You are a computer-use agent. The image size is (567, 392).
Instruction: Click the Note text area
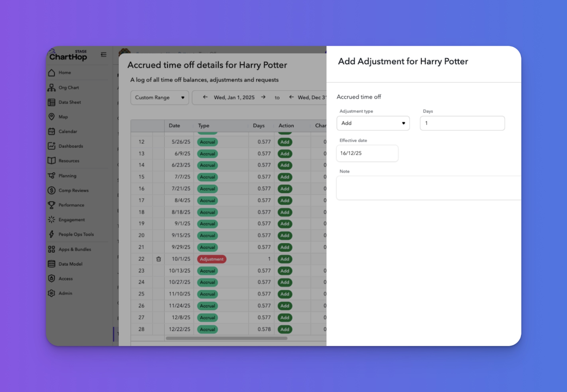tap(429, 188)
